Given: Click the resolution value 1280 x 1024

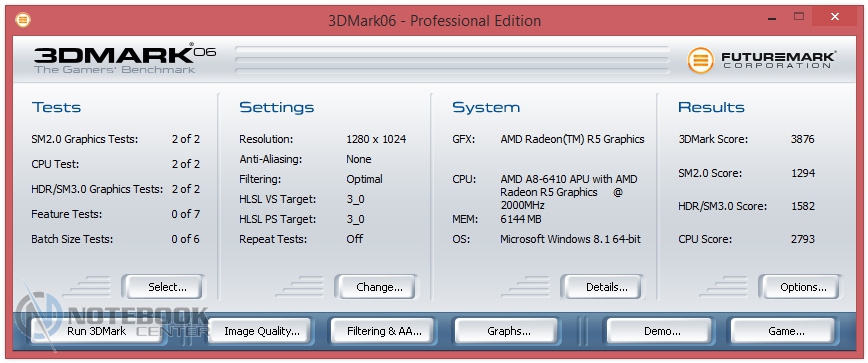Looking at the screenshot, I should pyautogui.click(x=376, y=139).
